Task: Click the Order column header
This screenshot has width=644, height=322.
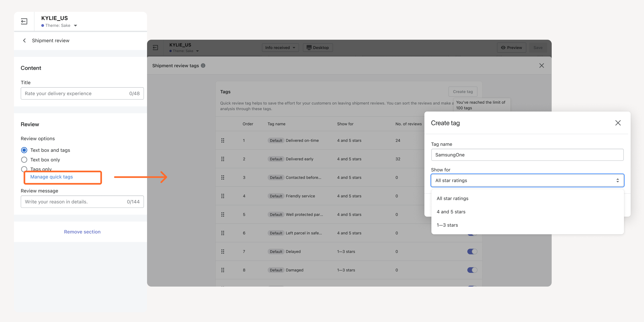Action: pos(248,124)
